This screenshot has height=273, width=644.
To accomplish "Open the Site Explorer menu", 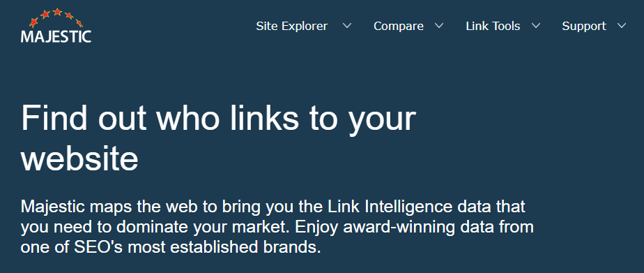I will (291, 26).
